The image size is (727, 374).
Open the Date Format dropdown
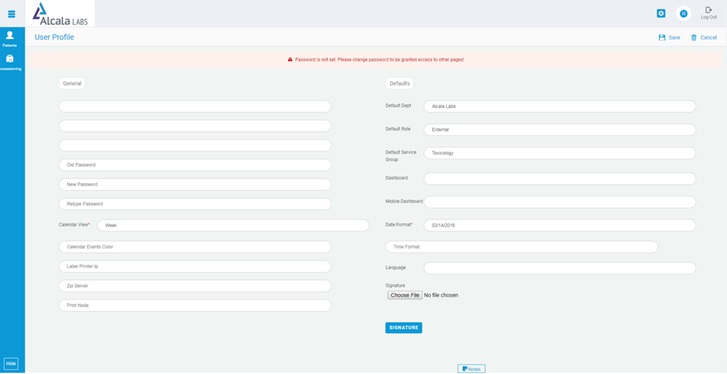coord(560,225)
